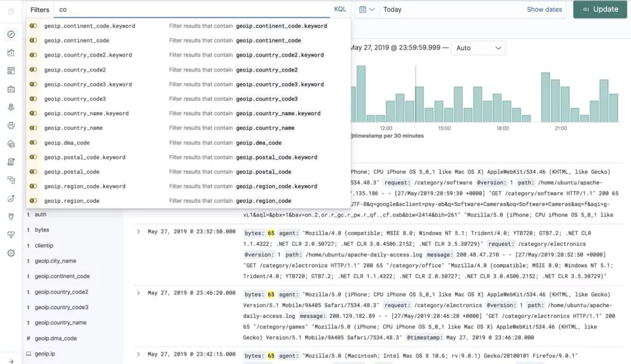Select geoip.country_code2.keyword suggestion
The height and width of the screenshot is (364, 631).
click(189, 55)
